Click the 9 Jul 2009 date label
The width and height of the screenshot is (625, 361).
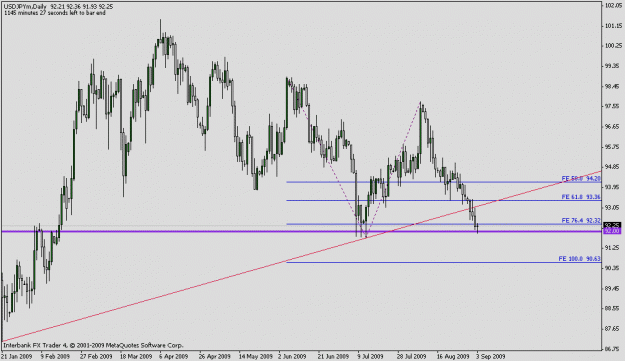click(370, 356)
